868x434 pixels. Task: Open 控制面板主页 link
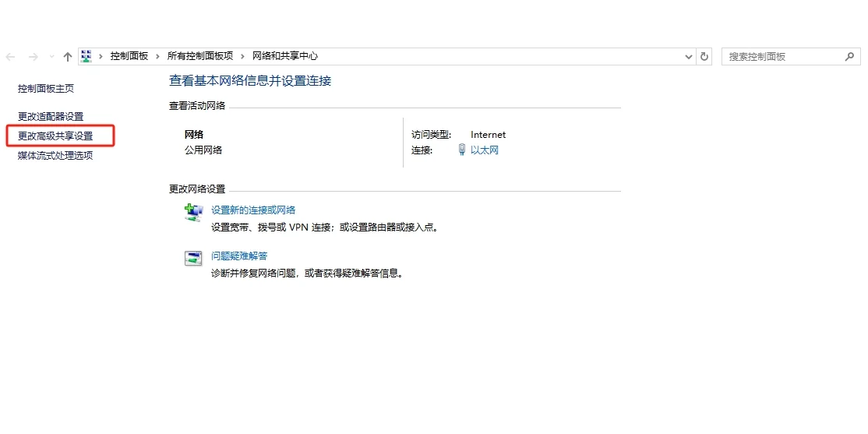tap(46, 89)
